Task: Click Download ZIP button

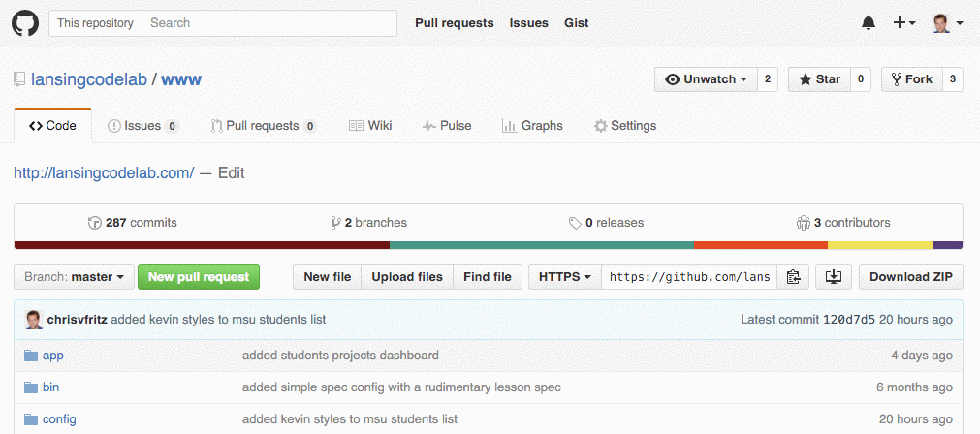Action: click(911, 277)
